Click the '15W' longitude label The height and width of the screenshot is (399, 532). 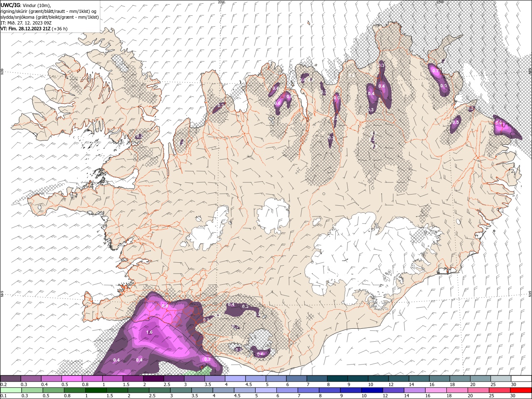pyautogui.click(x=440, y=2)
